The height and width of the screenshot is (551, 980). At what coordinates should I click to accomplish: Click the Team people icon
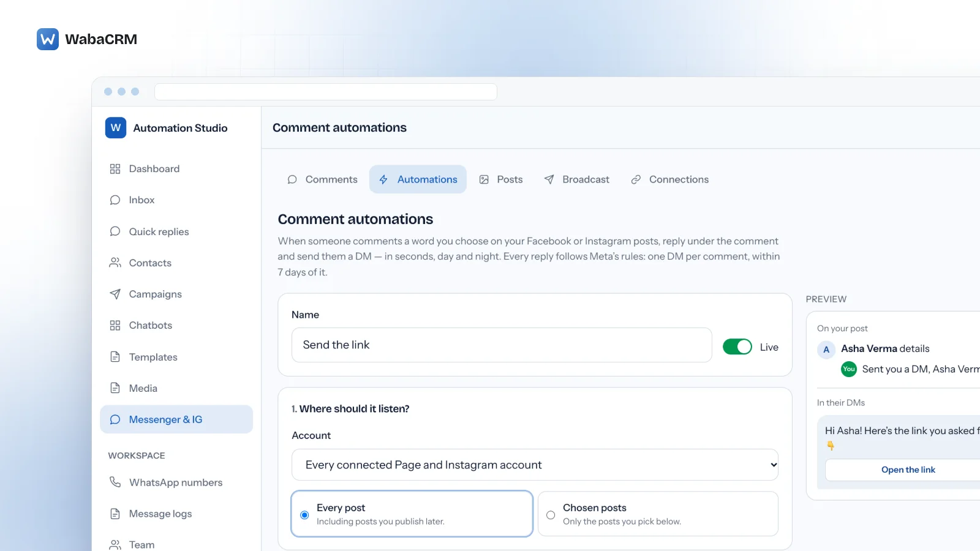coord(115,545)
